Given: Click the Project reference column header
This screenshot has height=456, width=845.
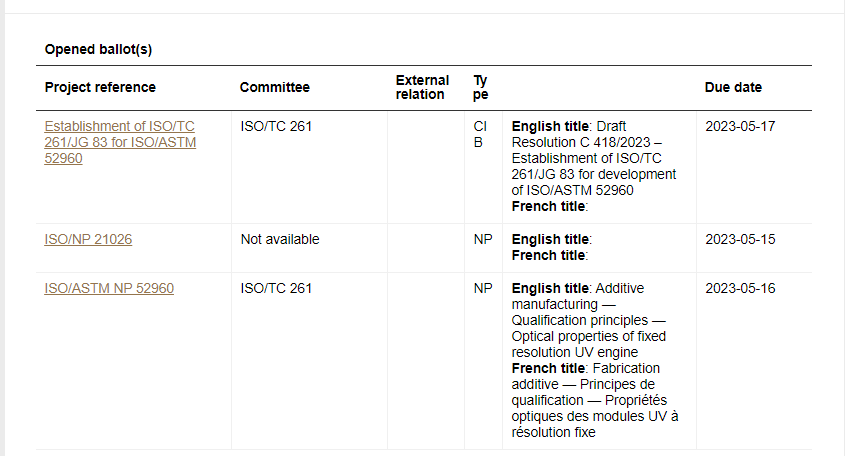Looking at the screenshot, I should (100, 87).
